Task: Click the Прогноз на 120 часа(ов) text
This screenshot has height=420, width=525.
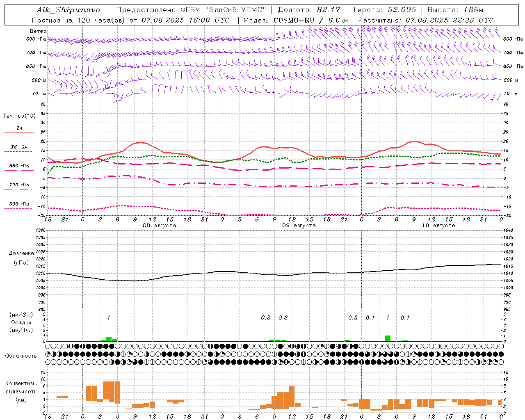Action: point(79,20)
